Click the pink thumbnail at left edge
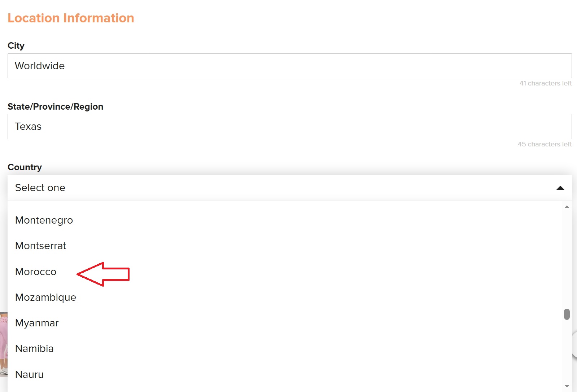The height and width of the screenshot is (392, 577). [x=4, y=345]
